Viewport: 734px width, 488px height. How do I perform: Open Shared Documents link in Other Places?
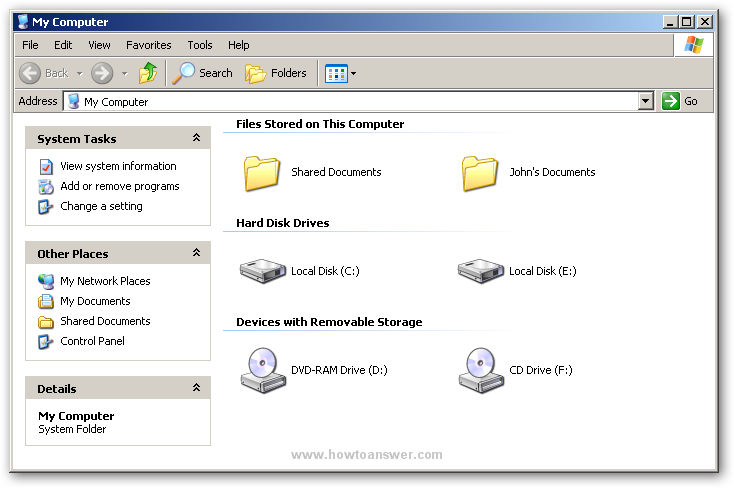105,321
